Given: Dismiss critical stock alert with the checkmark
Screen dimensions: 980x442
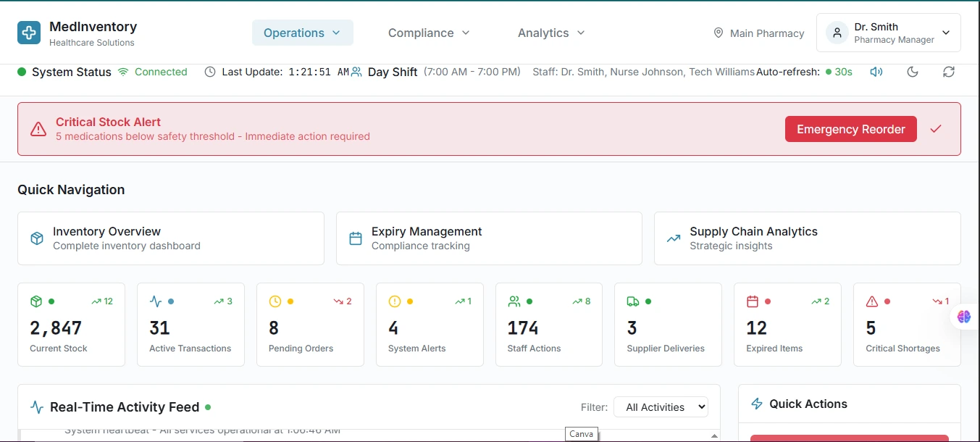Looking at the screenshot, I should [x=936, y=129].
